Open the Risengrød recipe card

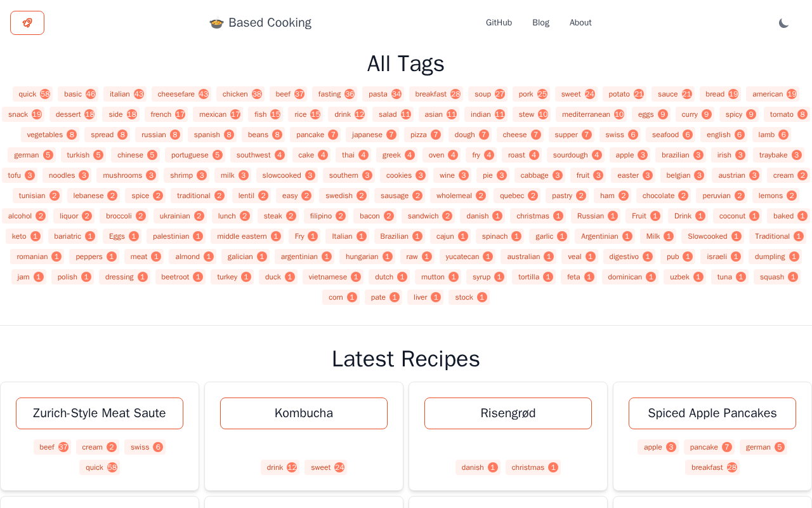[x=508, y=413]
